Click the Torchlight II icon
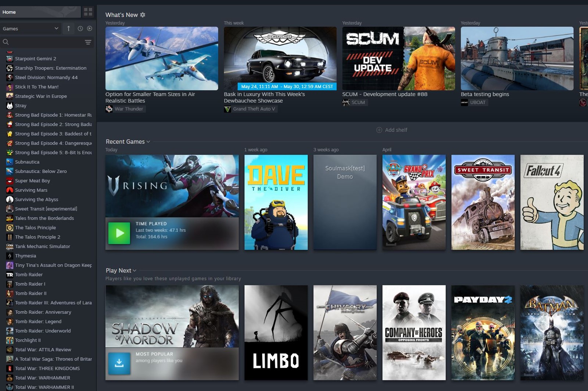This screenshot has width=588, height=391. (10, 340)
